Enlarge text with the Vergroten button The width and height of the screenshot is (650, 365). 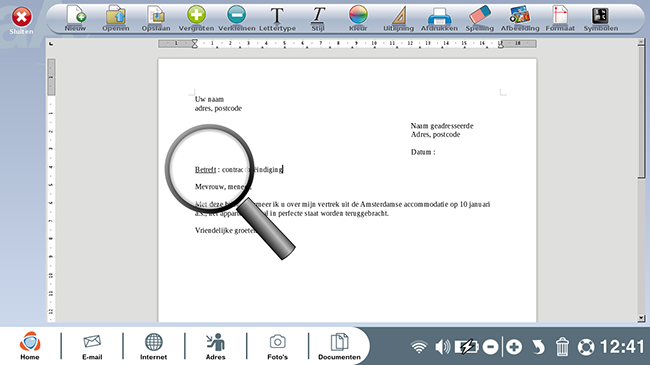196,19
